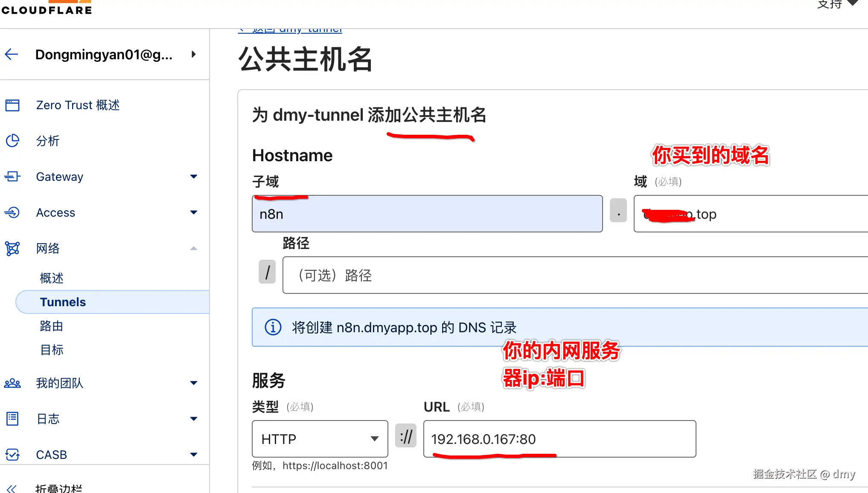
Task: Click the Logs document icon
Action: coord(12,419)
